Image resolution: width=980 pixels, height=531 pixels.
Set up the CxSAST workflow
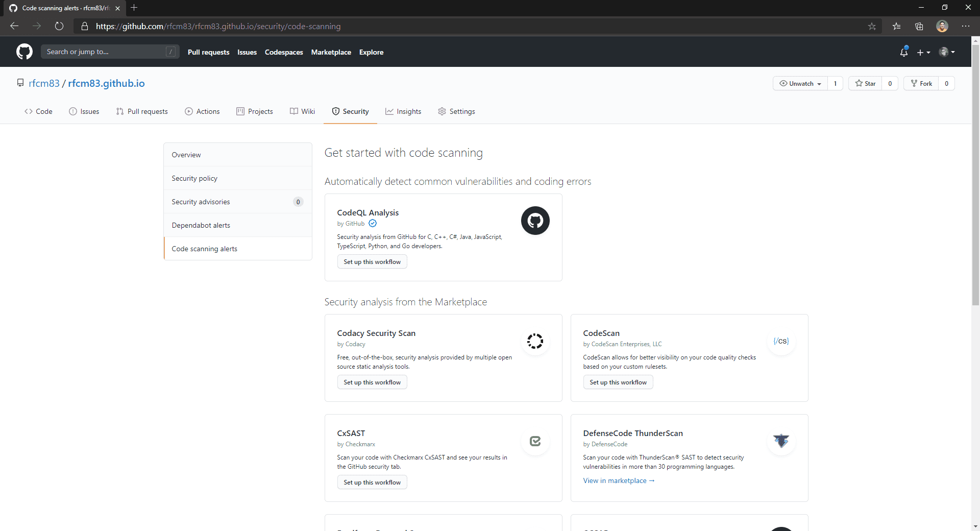click(x=372, y=482)
